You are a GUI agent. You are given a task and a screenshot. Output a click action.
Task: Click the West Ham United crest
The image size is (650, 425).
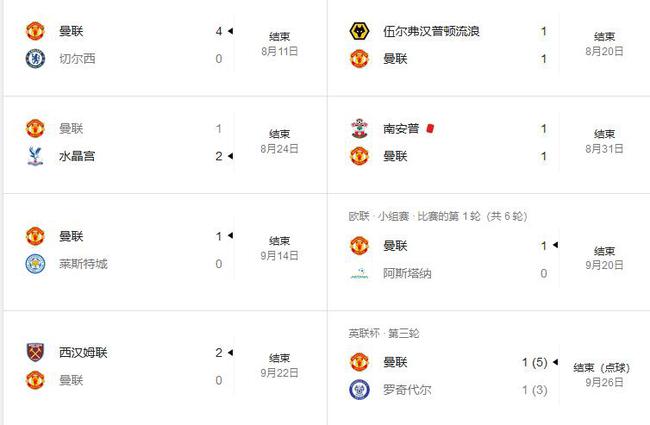pyautogui.click(x=35, y=352)
